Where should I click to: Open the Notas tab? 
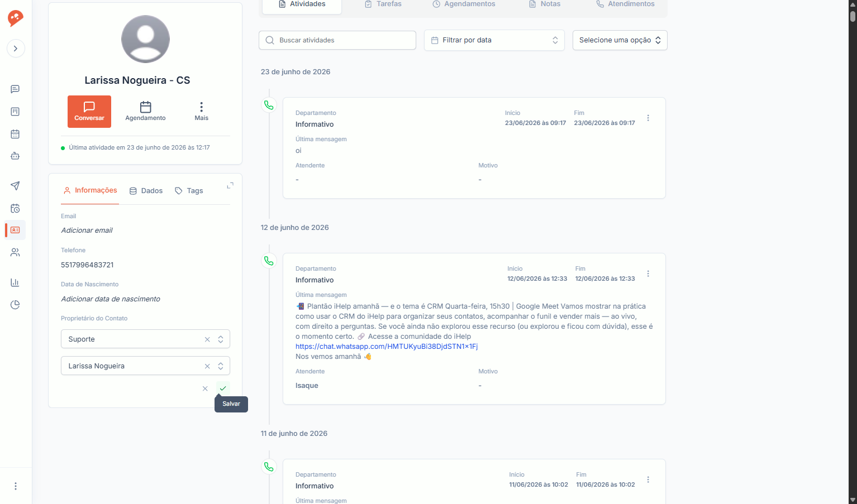pos(545,4)
